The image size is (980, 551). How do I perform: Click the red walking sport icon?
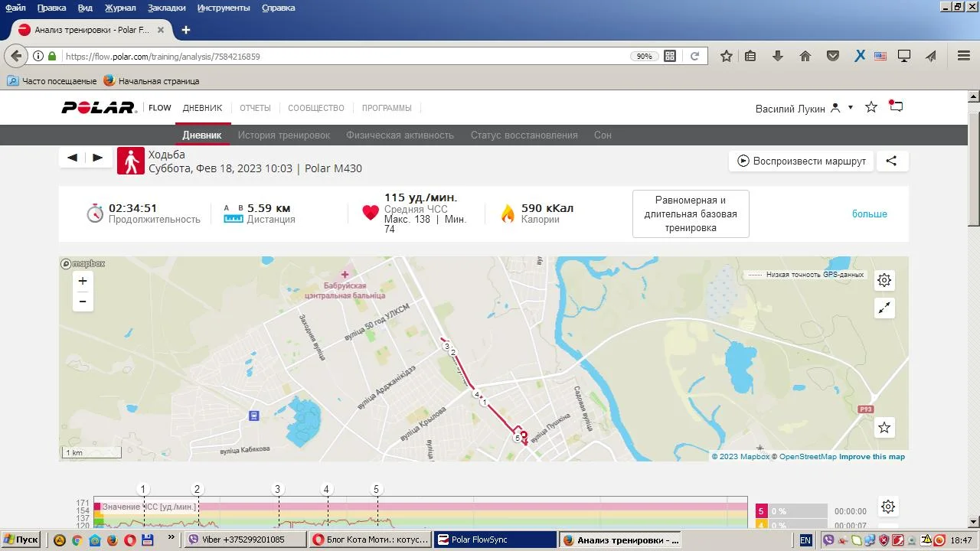click(131, 161)
